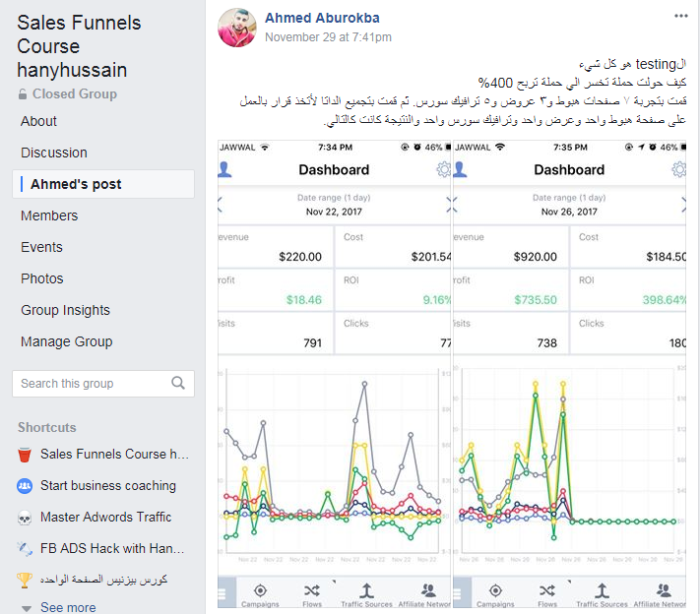Click skull icon beside Master Adwords Traffic
This screenshot has width=700, height=614.
pyautogui.click(x=25, y=518)
